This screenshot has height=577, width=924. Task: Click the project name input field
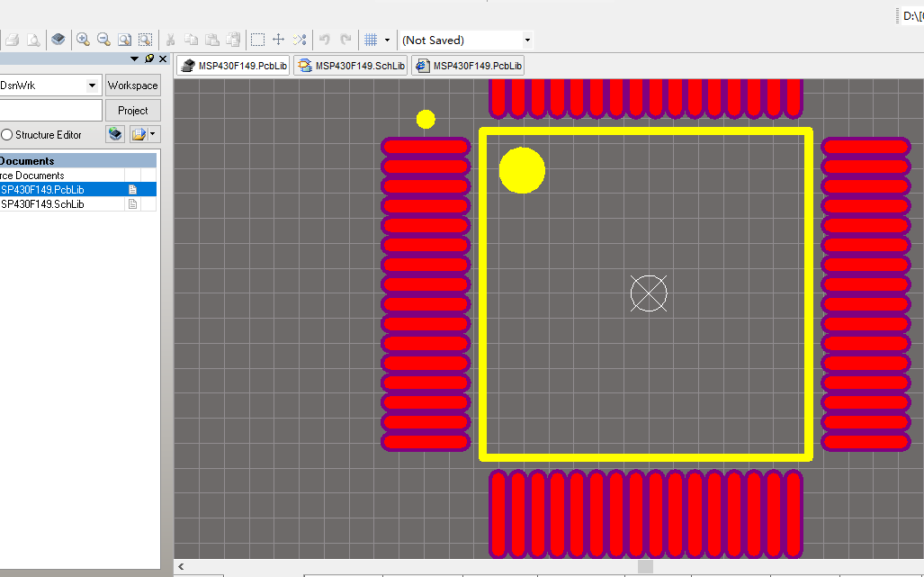[x=50, y=110]
